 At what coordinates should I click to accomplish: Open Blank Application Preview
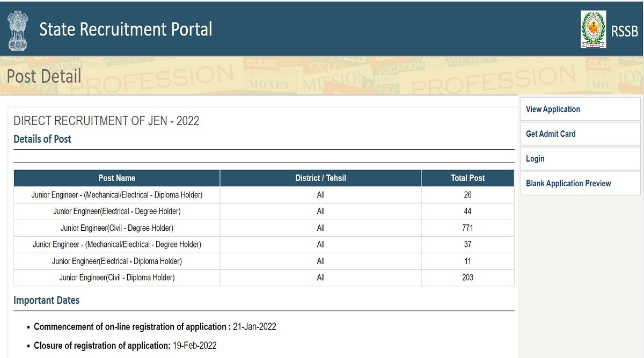(568, 183)
